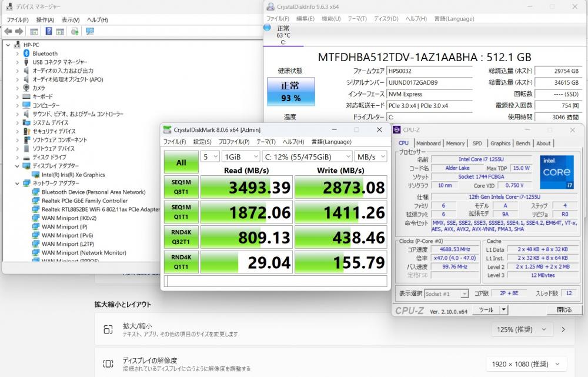The image size is (588, 377).
Task: Click the CrystalDiskMark title bar app icon
Action: pos(167,130)
